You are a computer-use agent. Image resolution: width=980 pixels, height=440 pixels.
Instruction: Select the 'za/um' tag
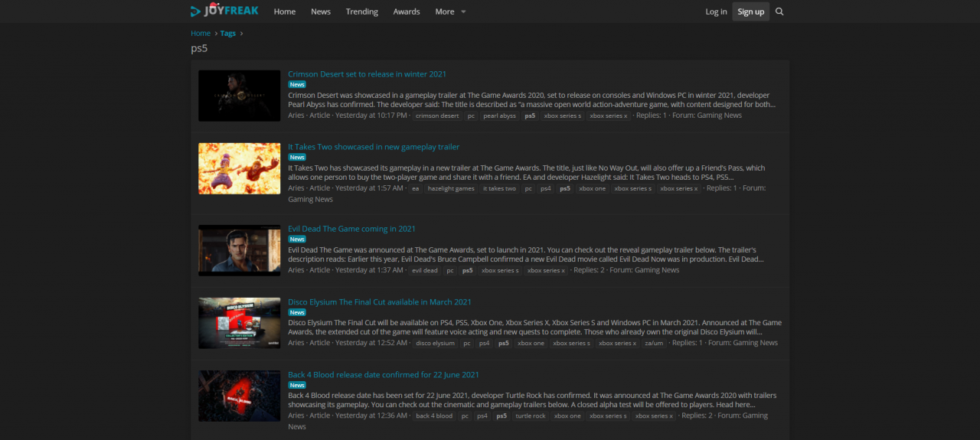(654, 344)
